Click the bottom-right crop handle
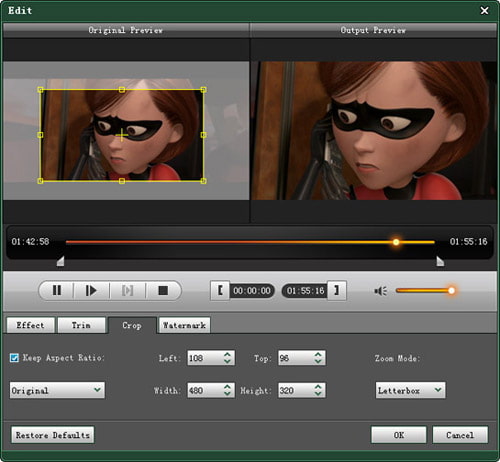Image resolution: width=500 pixels, height=462 pixels. [x=203, y=181]
